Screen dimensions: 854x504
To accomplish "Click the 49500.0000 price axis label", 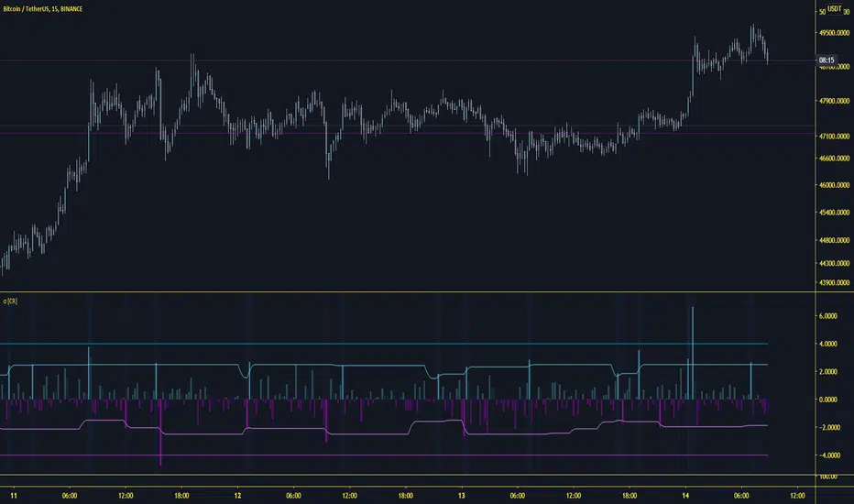I will [834, 33].
